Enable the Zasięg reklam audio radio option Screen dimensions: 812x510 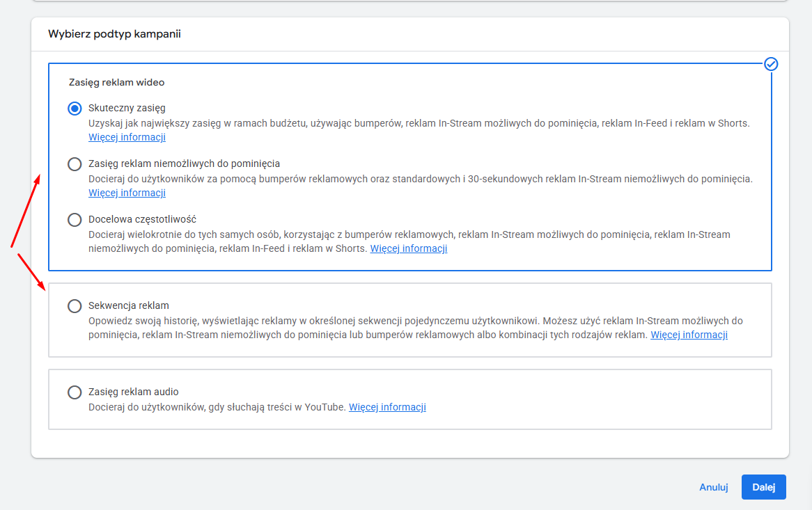pyautogui.click(x=75, y=392)
